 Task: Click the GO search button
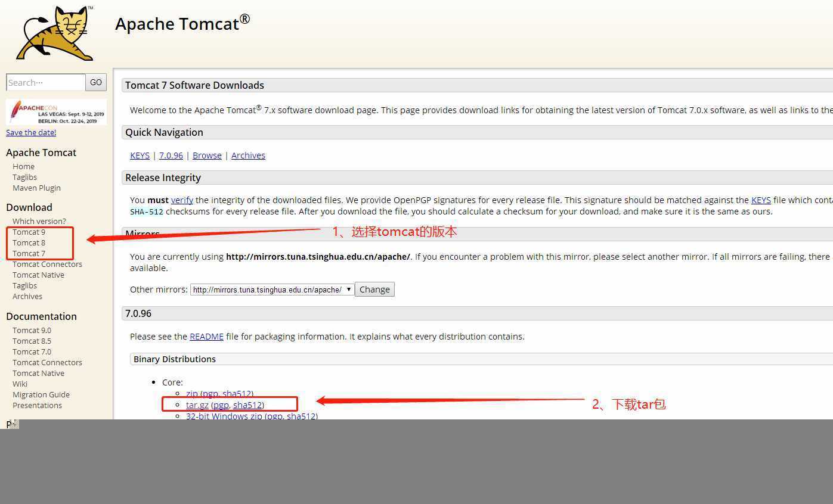tap(96, 82)
